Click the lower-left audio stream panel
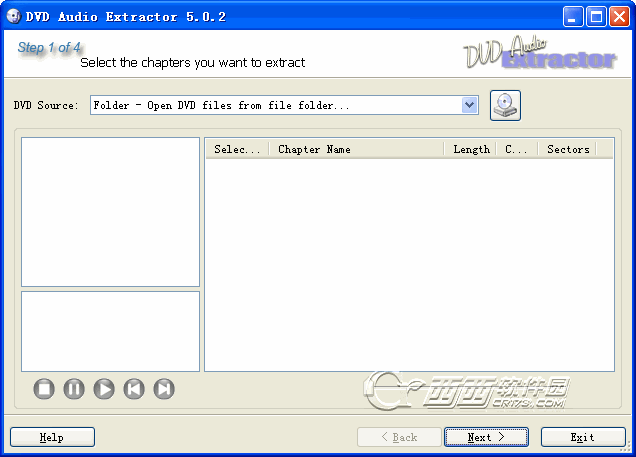Screen dimensions: 636x457 point(110,331)
